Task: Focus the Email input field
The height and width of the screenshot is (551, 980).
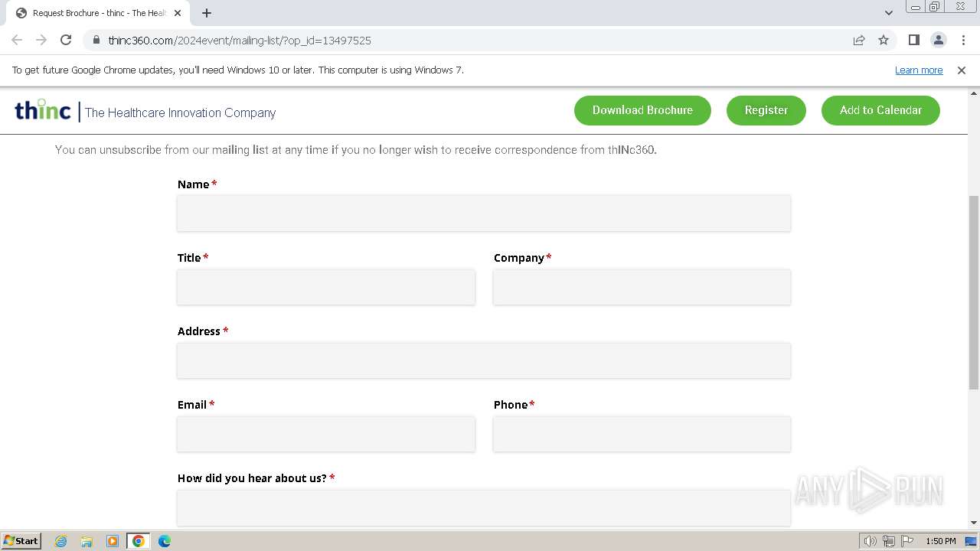Action: coord(326,434)
